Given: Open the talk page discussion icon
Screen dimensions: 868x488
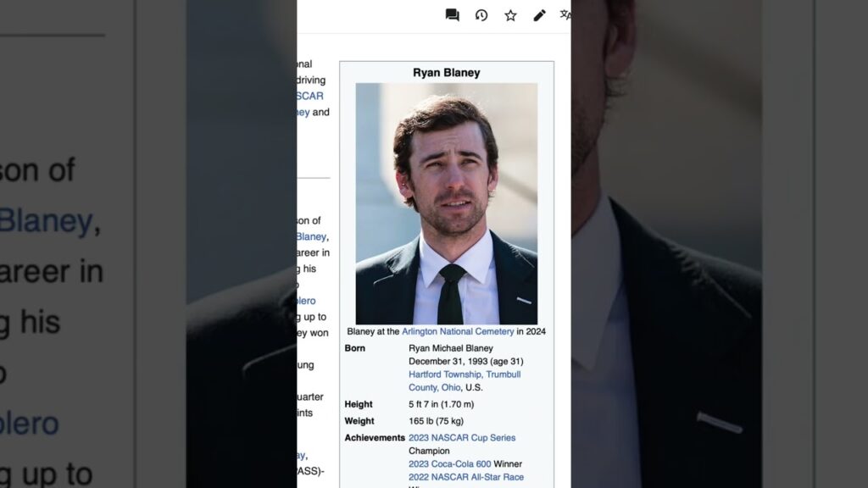Looking at the screenshot, I should [453, 15].
